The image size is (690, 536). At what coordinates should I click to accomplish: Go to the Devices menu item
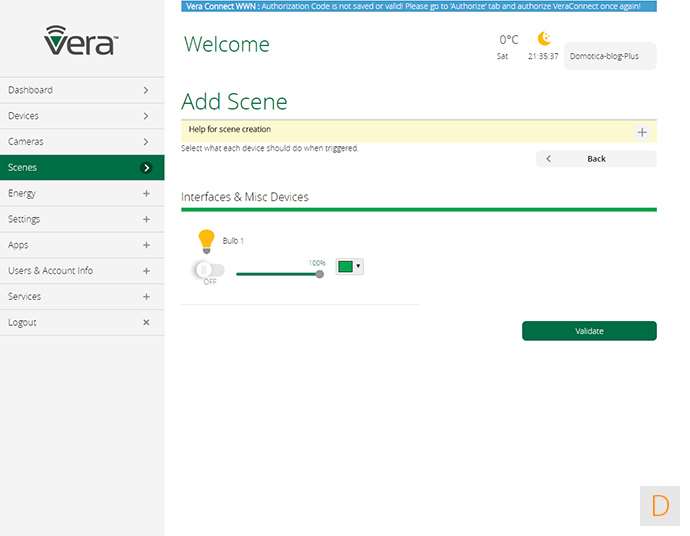click(x=81, y=116)
